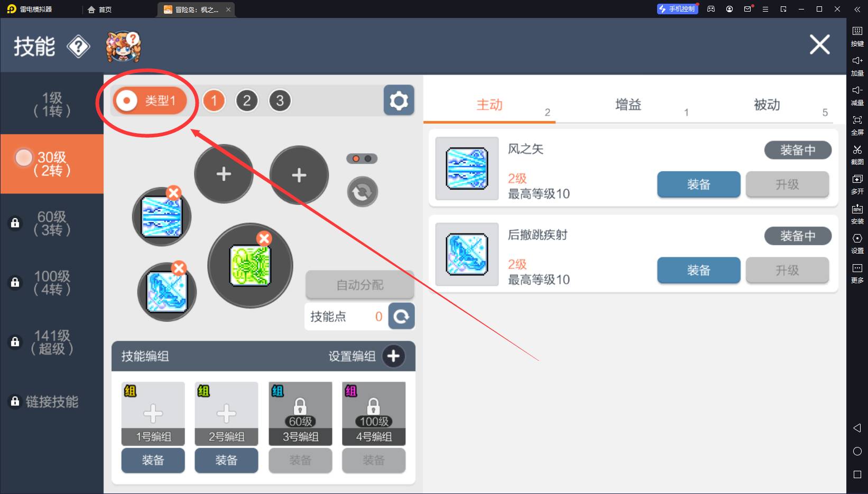Tap the character avatar with question mark
The width and height of the screenshot is (868, 494).
tap(123, 46)
